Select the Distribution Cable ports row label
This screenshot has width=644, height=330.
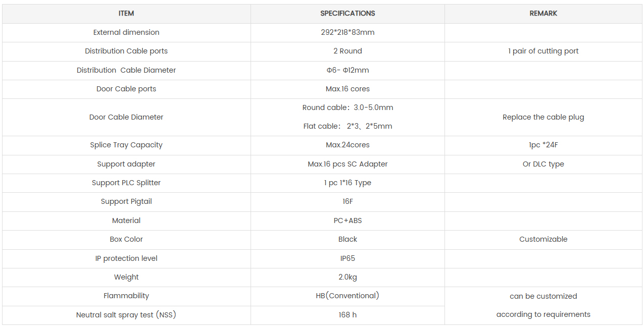pos(126,51)
